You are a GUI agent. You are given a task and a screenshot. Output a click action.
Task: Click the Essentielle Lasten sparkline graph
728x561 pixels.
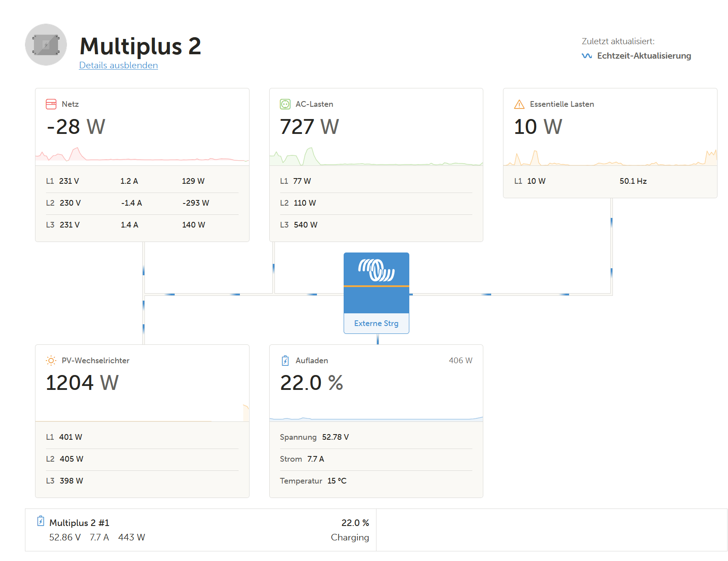point(610,158)
